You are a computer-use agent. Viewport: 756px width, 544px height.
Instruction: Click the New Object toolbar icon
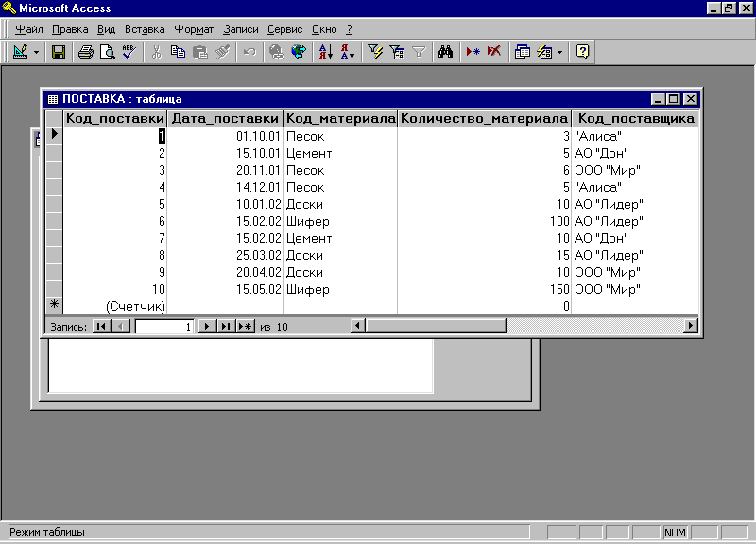click(x=545, y=52)
